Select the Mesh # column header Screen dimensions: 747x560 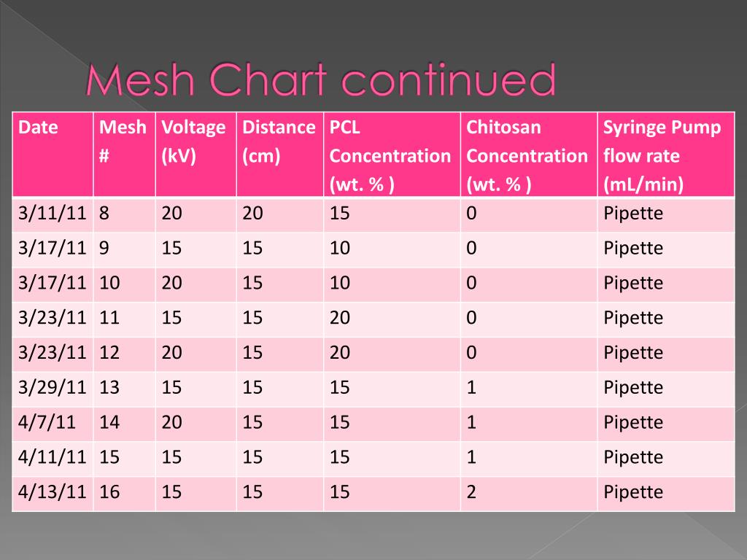click(124, 155)
